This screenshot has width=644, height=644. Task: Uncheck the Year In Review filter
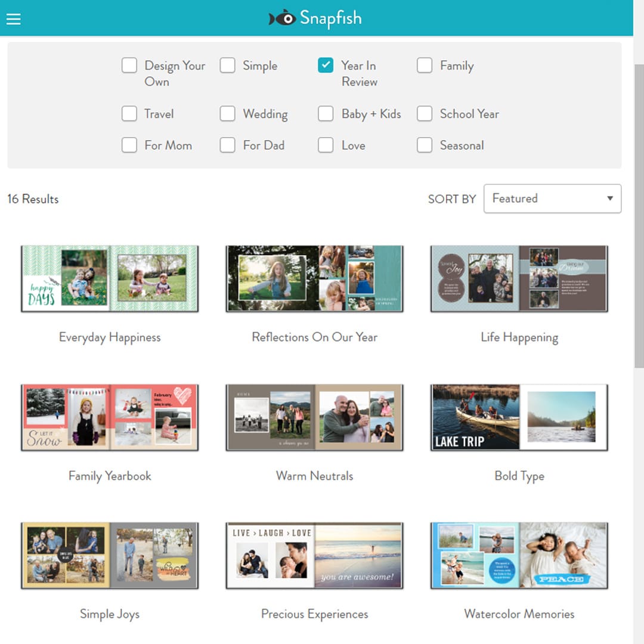[326, 65]
